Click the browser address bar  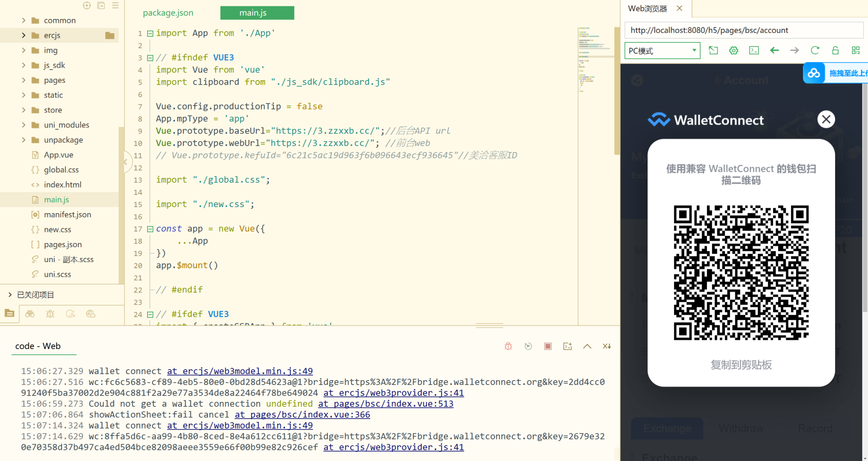pos(742,30)
